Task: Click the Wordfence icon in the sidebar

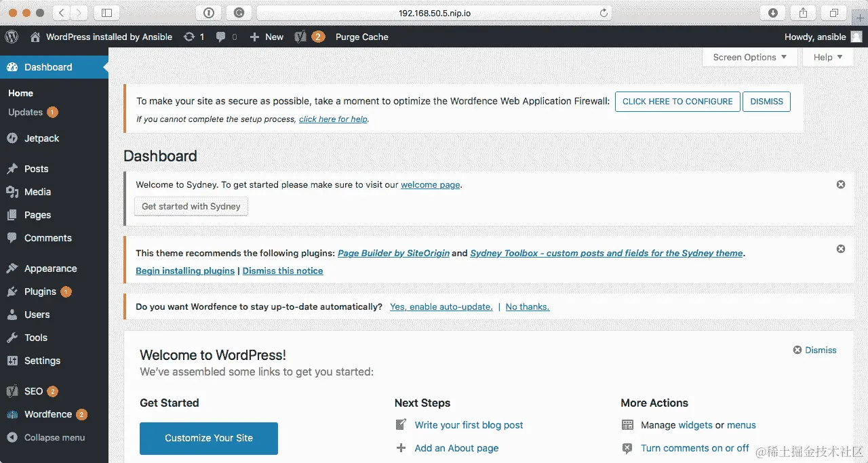Action: [12, 414]
